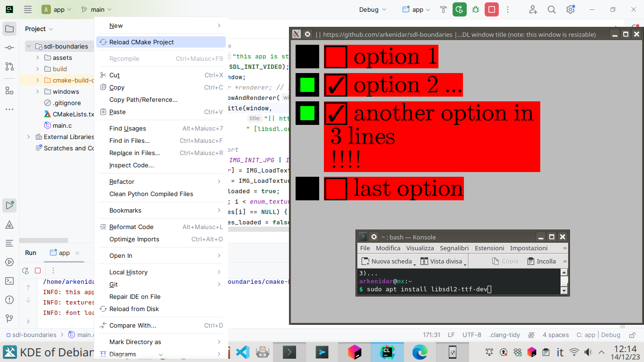Toggle option 1 red checkbox
This screenshot has height=362, width=644.
pos(336,57)
